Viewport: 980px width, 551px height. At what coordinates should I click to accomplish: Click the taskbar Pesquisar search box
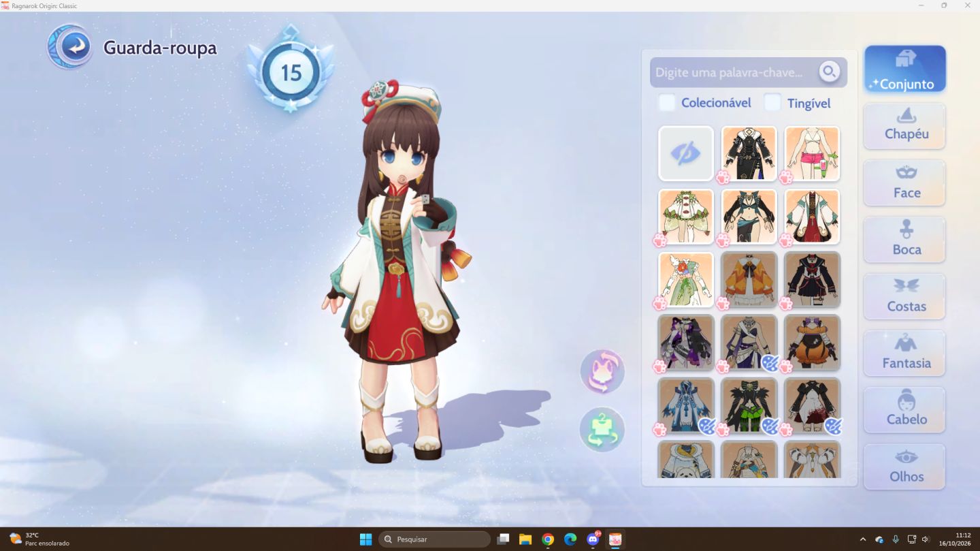coord(434,539)
